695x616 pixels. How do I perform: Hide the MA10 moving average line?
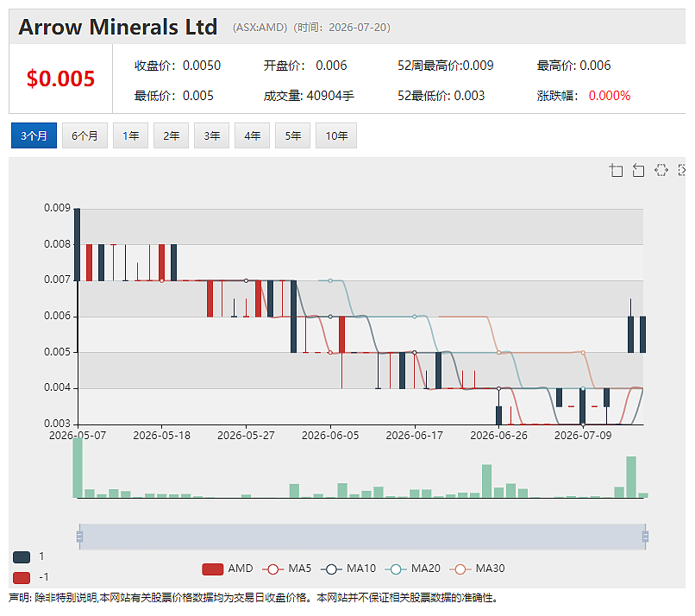click(348, 569)
